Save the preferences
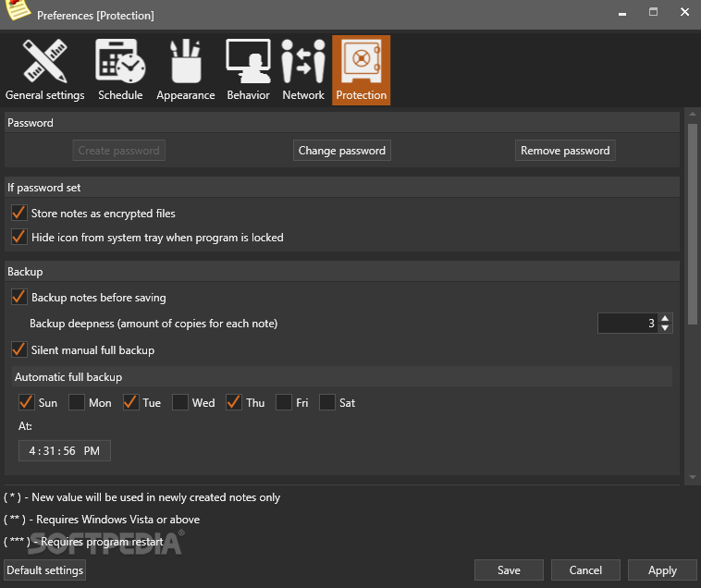The image size is (701, 588). [509, 570]
